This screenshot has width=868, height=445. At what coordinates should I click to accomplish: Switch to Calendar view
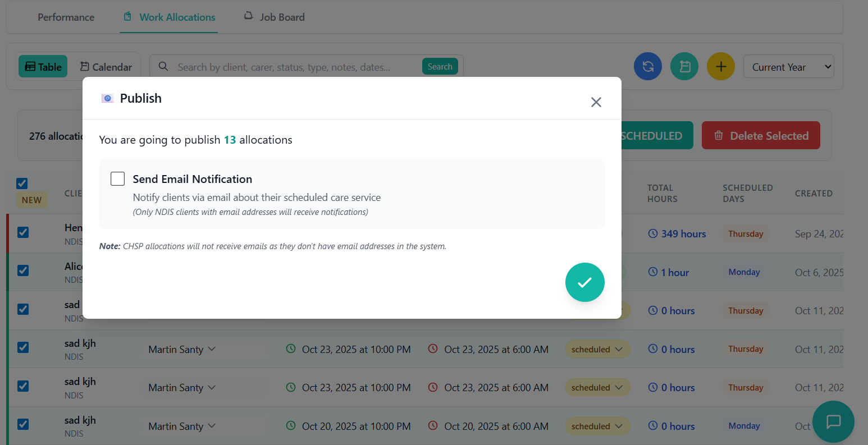pyautogui.click(x=106, y=67)
